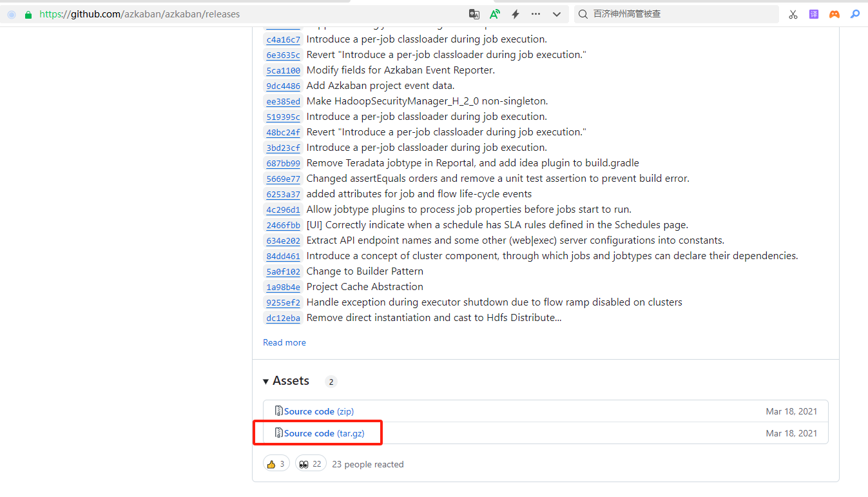Click the green read-aloud A icon

pyautogui.click(x=495, y=14)
